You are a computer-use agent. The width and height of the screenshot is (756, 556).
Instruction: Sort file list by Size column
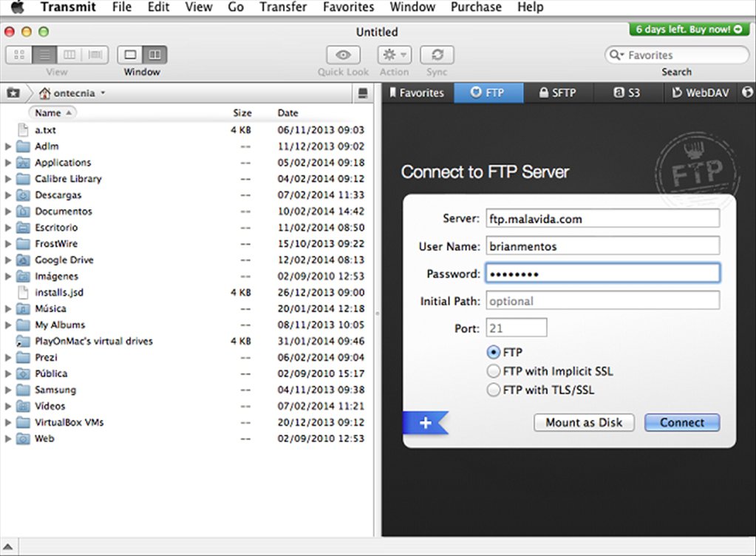pyautogui.click(x=242, y=113)
